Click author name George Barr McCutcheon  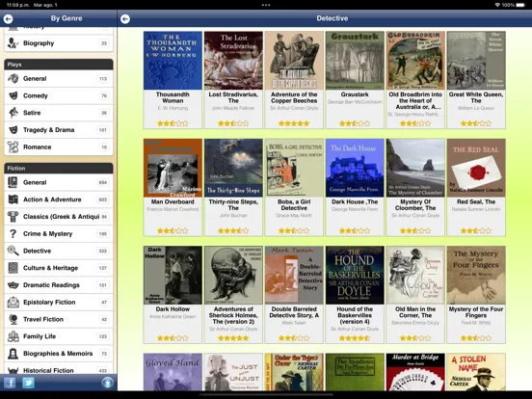(x=355, y=102)
